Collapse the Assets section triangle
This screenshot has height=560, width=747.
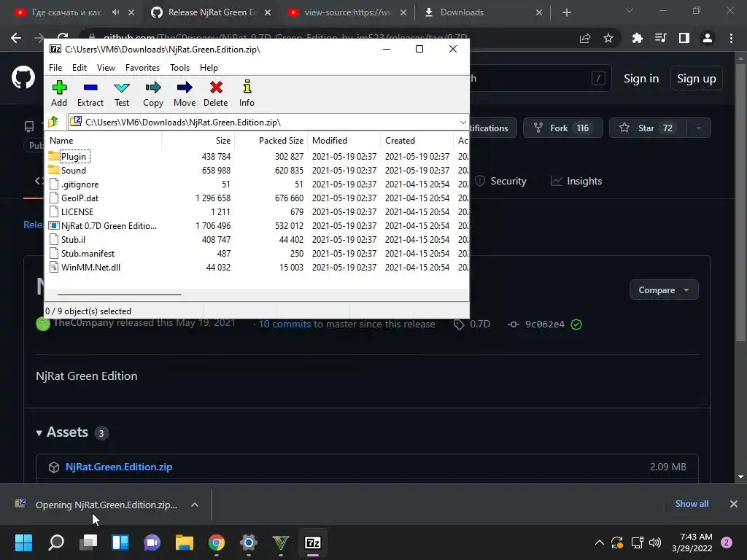pyautogui.click(x=39, y=433)
